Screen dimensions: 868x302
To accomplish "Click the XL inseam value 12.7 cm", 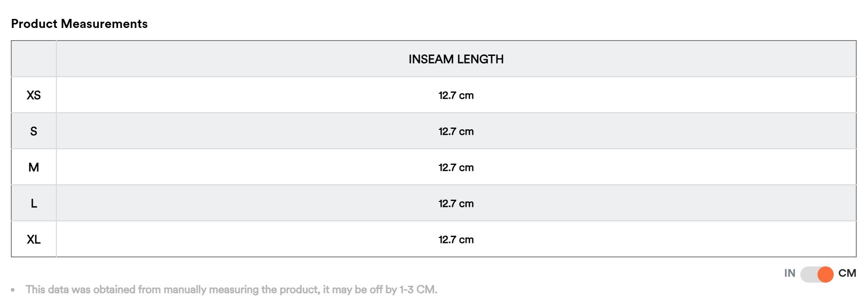I will [456, 239].
